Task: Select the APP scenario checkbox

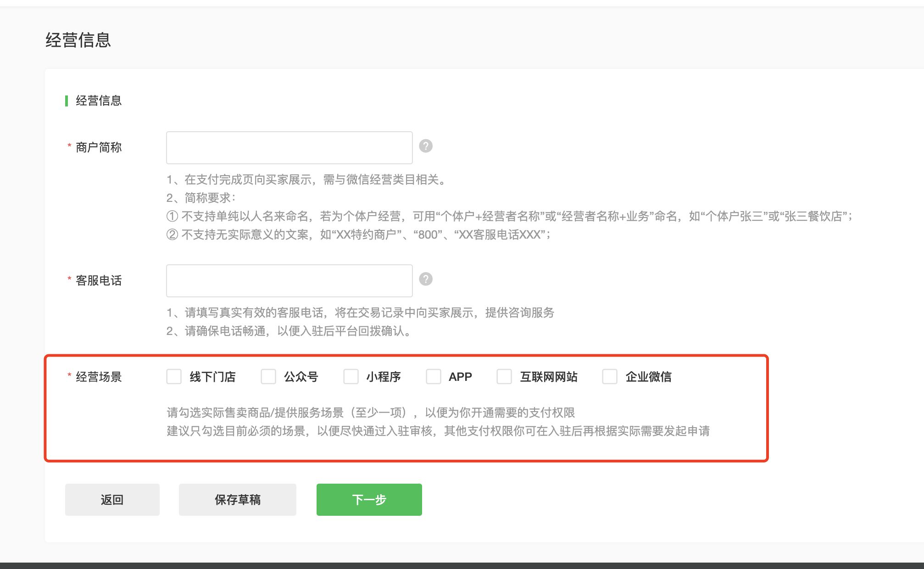Action: (434, 377)
